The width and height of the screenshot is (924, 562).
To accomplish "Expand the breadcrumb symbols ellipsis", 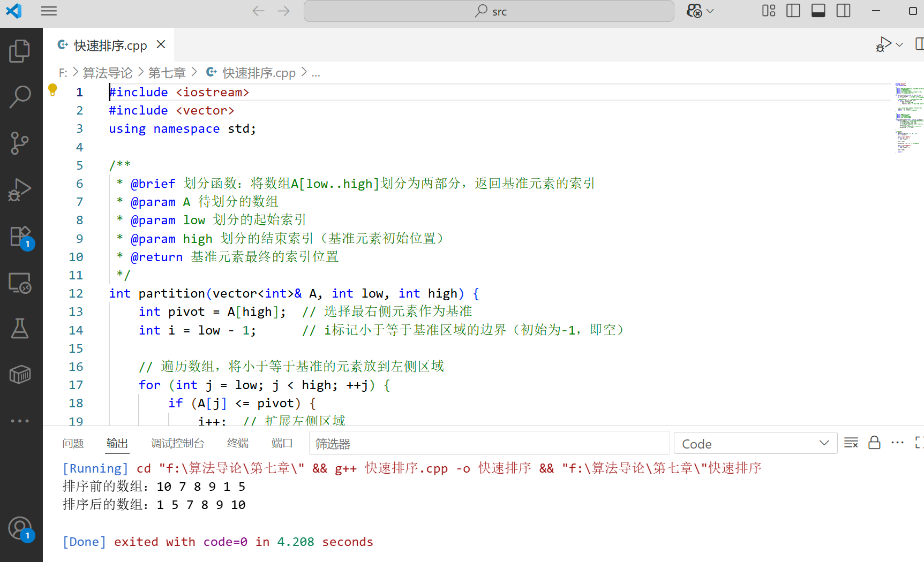I will click(x=316, y=73).
